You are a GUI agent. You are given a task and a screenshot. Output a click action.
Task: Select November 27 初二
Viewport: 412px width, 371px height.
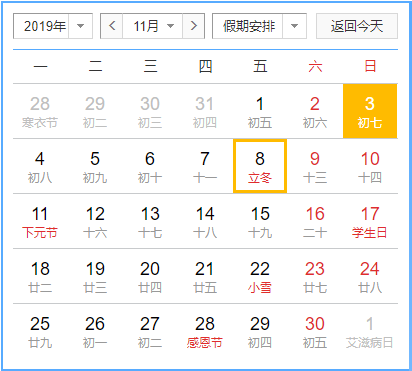tap(150, 331)
